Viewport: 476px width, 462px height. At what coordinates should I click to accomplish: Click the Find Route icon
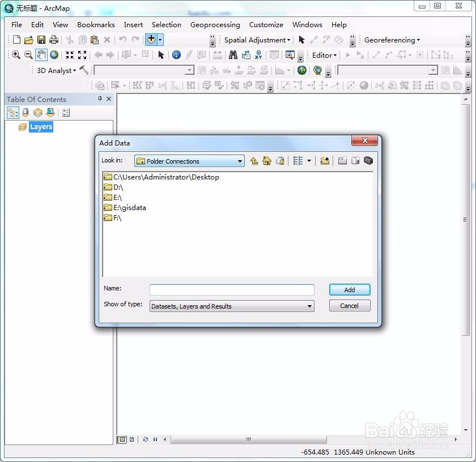click(246, 55)
